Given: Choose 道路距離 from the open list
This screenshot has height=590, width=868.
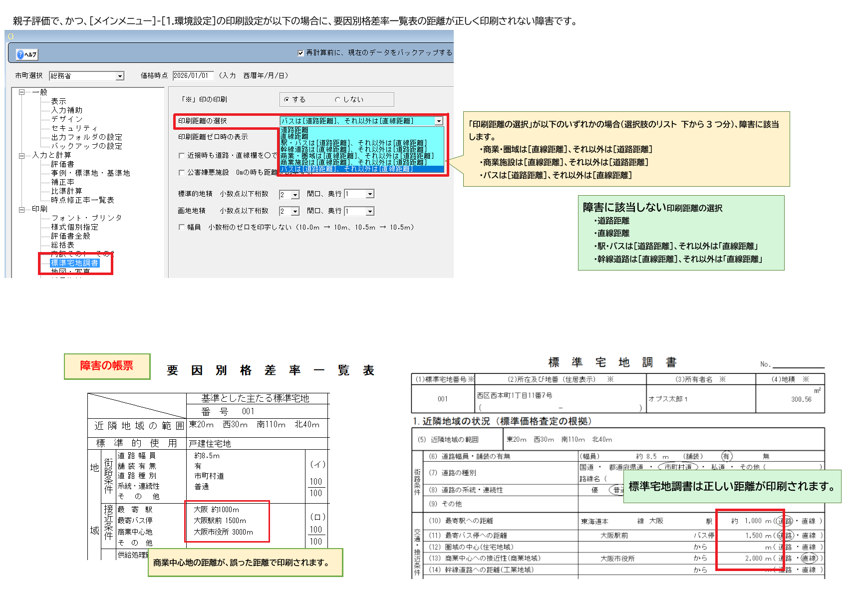Looking at the screenshot, I should (x=294, y=130).
